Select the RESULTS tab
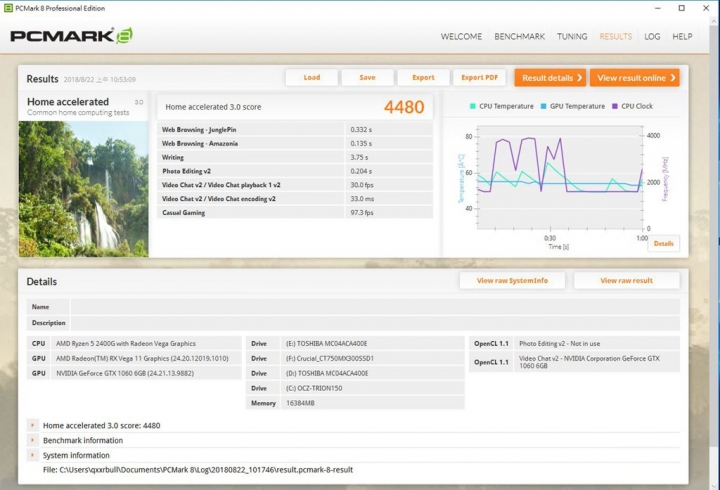720x490 pixels. pos(615,37)
